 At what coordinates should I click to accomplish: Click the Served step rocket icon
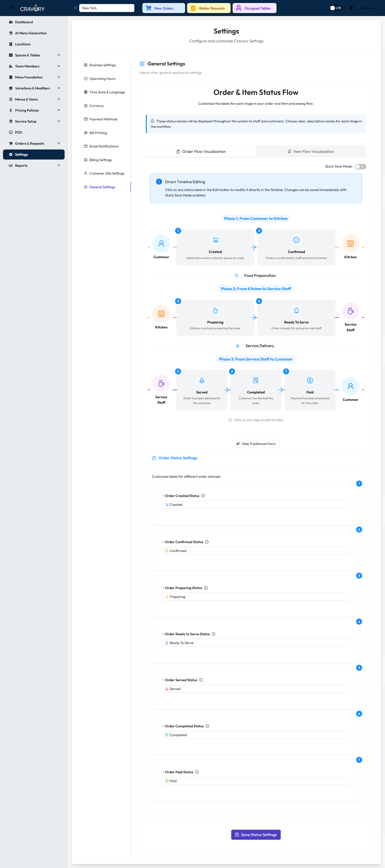pyautogui.click(x=202, y=380)
